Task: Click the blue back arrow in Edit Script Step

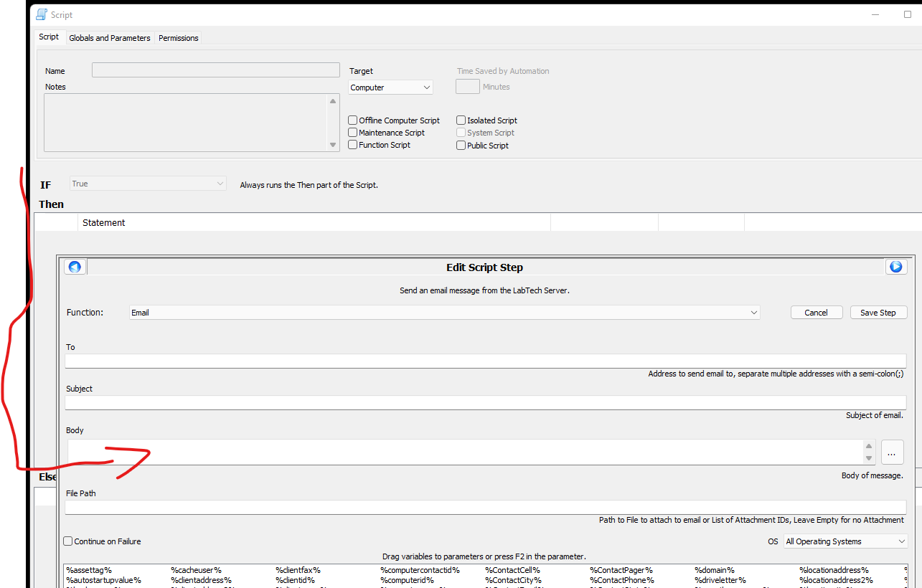Action: (75, 266)
